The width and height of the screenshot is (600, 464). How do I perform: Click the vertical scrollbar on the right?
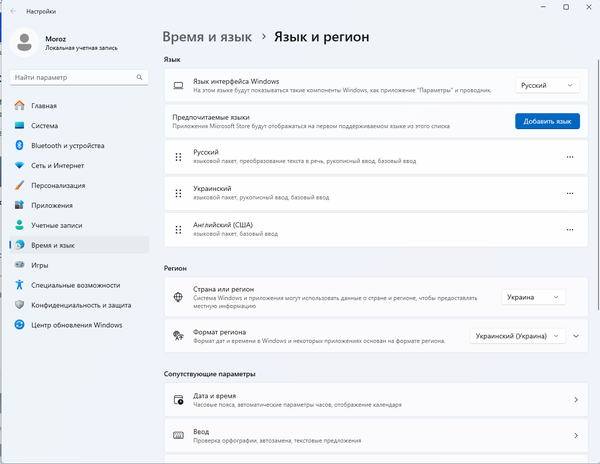click(598, 184)
